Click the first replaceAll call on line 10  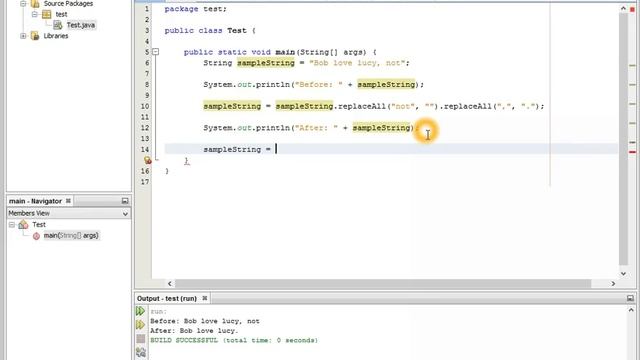[x=362, y=106]
